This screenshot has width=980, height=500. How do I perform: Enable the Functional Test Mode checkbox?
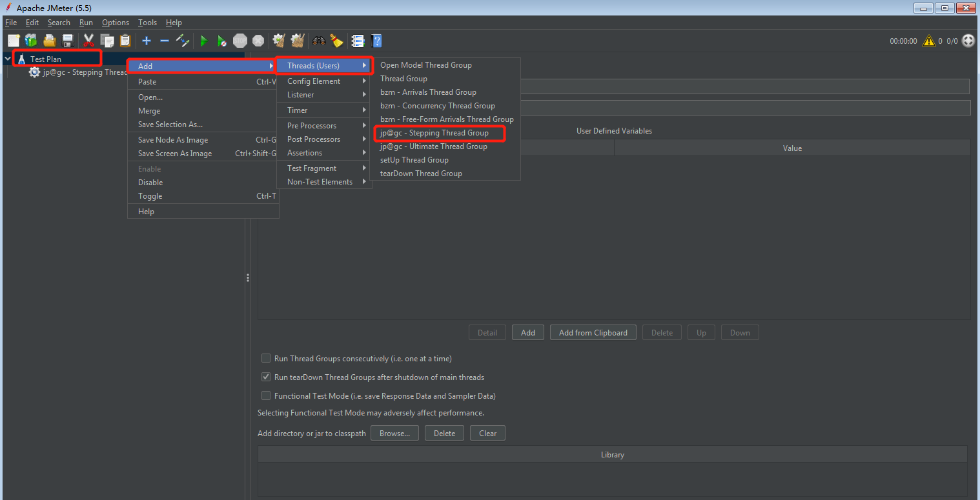(x=266, y=395)
